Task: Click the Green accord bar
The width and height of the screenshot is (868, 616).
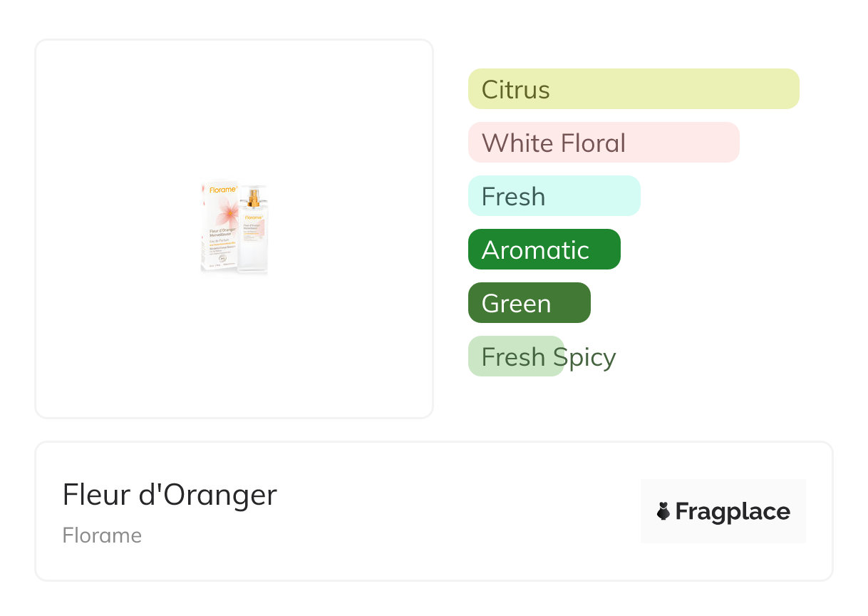Action: point(529,303)
